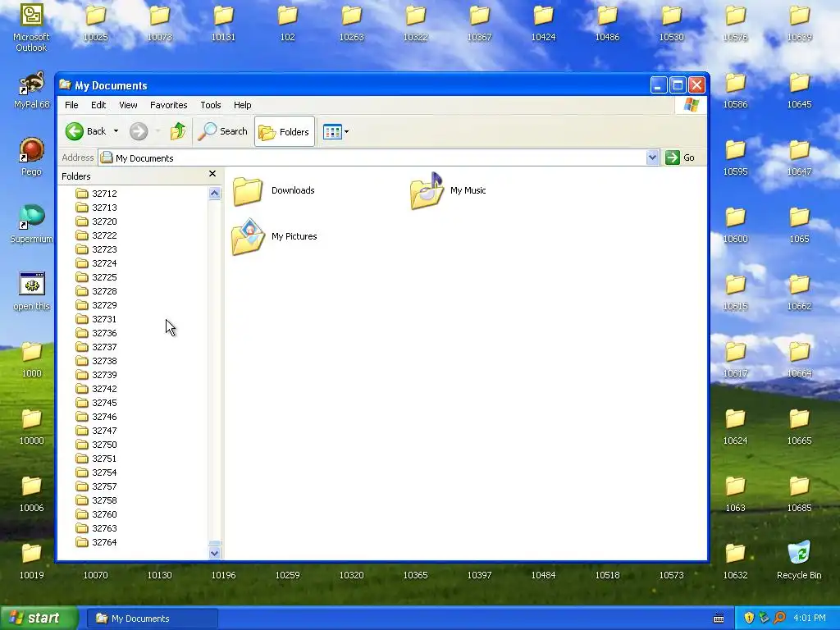Select folder 32725 in the tree
Screen dimensions: 840x630
[x=97, y=277]
